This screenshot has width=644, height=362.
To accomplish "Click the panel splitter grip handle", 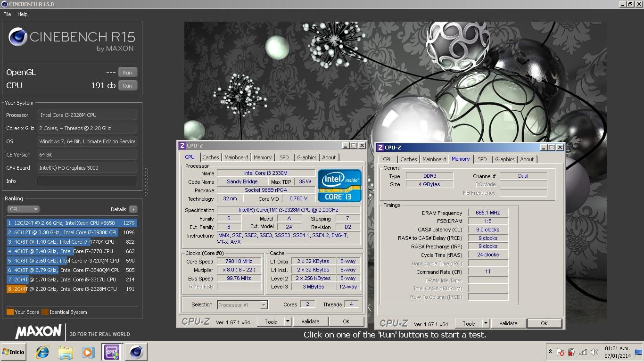I will (146, 181).
